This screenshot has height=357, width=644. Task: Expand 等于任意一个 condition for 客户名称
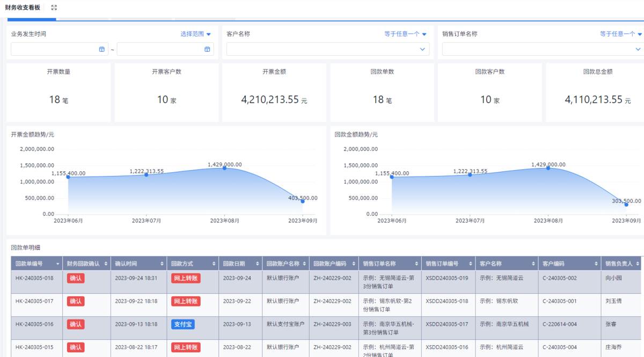click(405, 34)
